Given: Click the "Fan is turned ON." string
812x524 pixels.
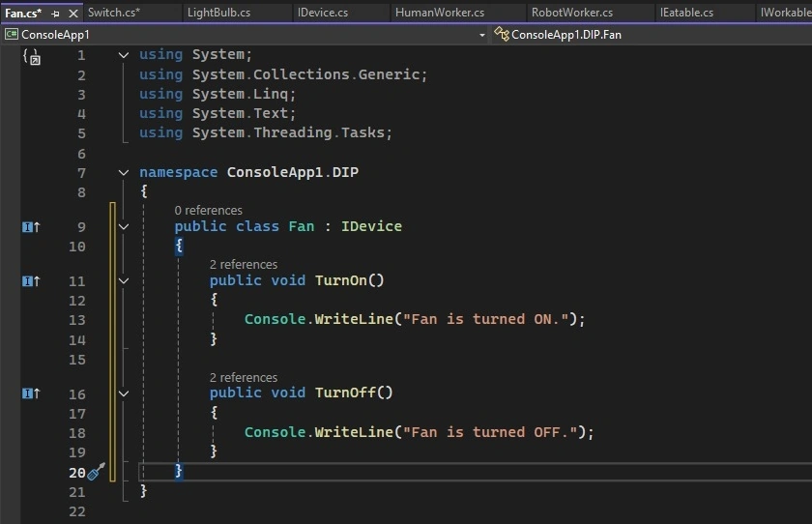Looking at the screenshot, I should click(485, 319).
